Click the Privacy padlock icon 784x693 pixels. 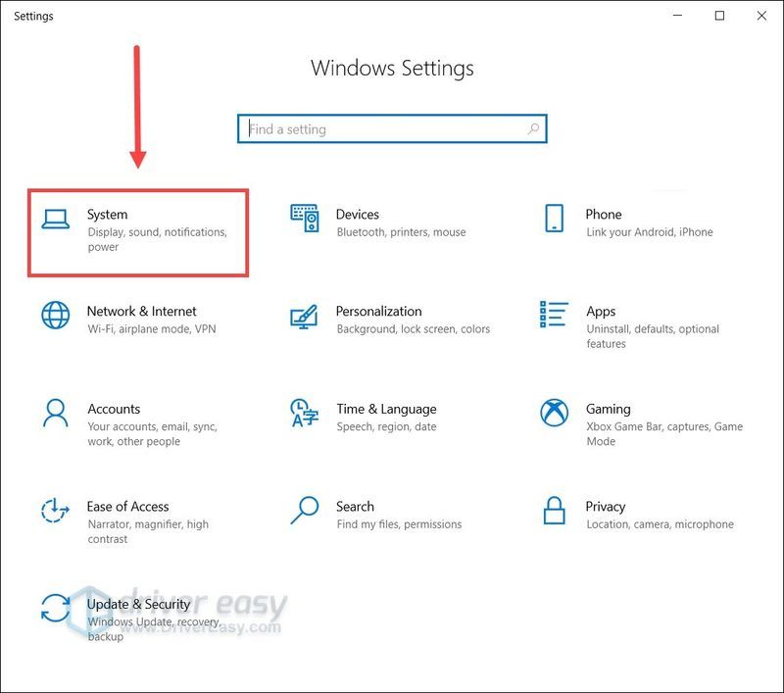[554, 510]
